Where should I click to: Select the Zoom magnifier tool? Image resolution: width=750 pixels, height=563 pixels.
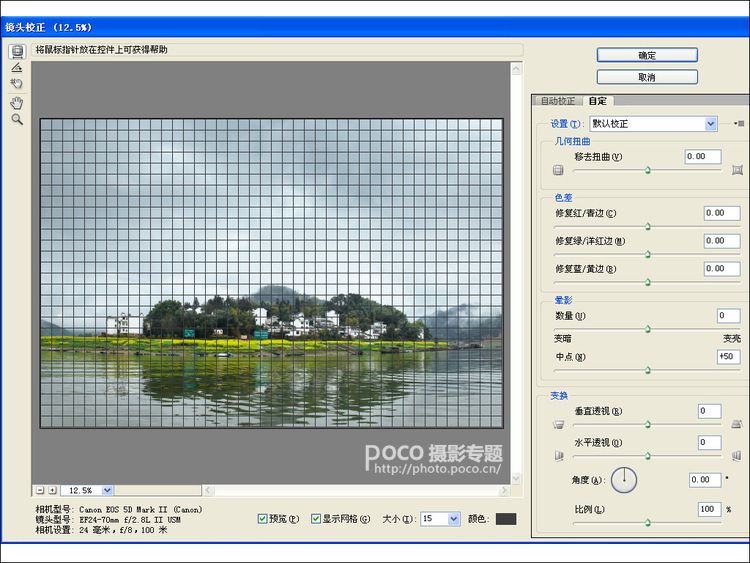click(17, 120)
